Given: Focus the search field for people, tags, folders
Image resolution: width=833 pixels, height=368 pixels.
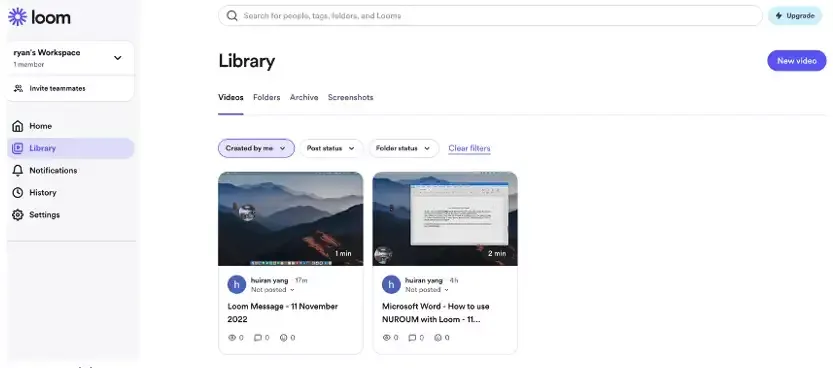Looking at the screenshot, I should point(490,16).
